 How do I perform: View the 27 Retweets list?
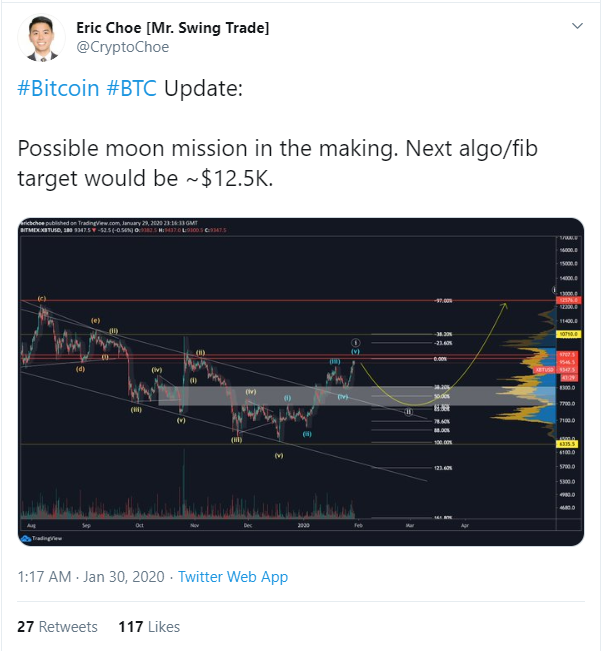tap(57, 627)
